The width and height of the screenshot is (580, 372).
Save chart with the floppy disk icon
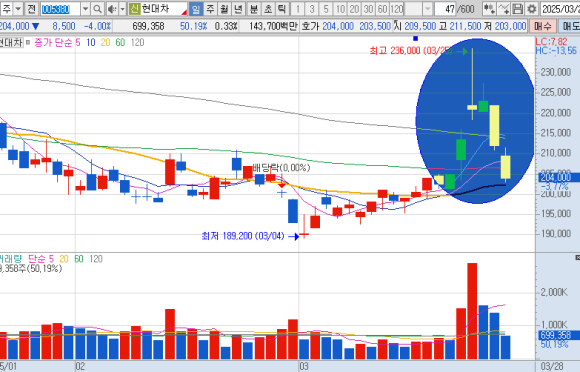pos(518,9)
